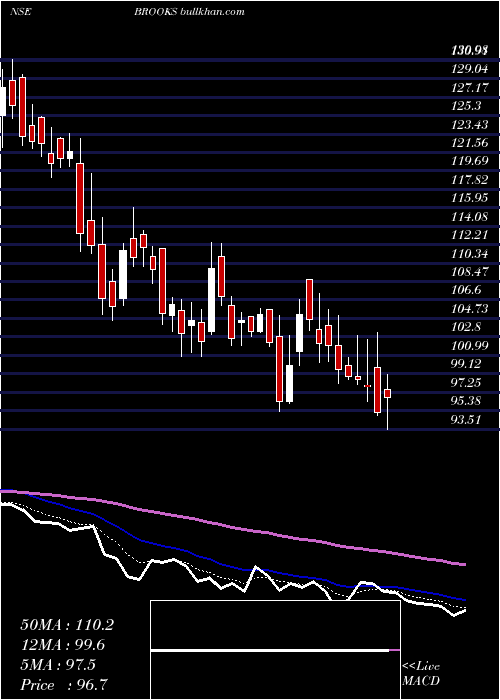Click the 50MA : 110.2 readout
Viewport: 500px width, 700px height.
point(67,625)
